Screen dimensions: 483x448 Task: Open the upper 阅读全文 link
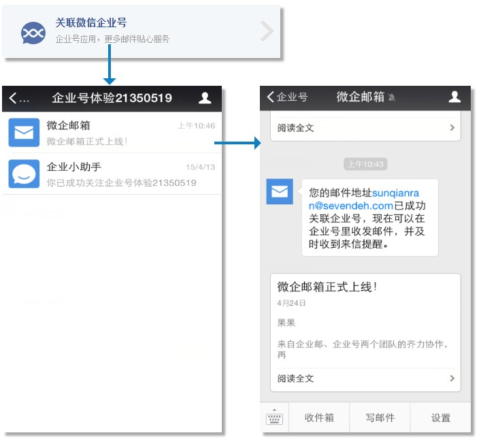(296, 127)
